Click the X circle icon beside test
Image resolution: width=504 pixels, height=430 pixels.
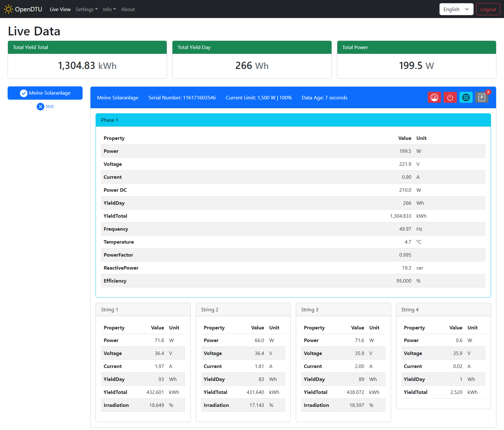[x=40, y=107]
